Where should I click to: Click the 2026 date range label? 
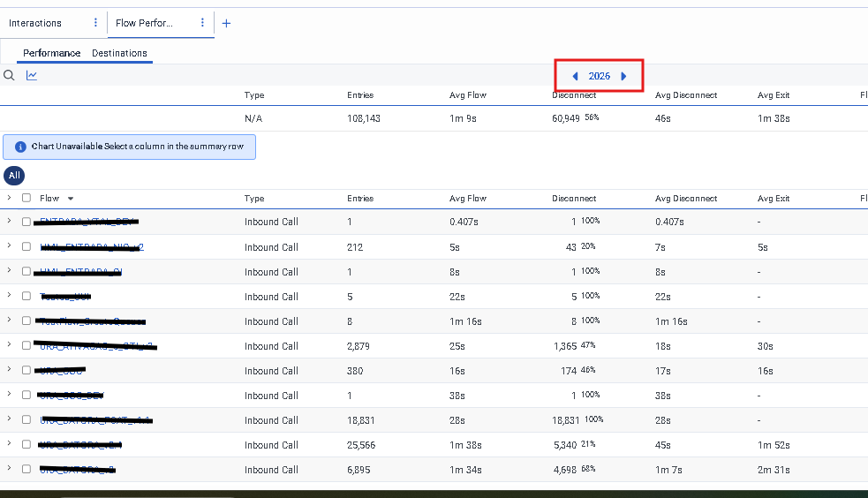tap(600, 76)
